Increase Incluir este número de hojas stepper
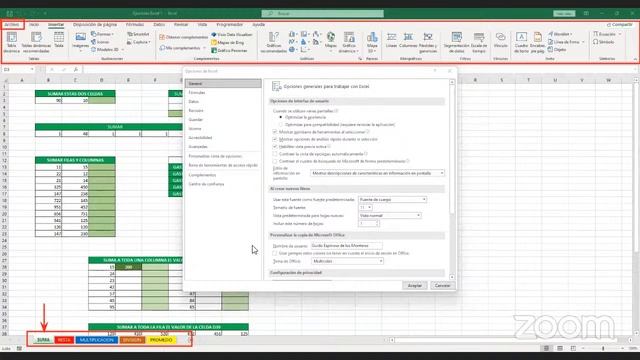Screen dimensions: 640x360 377,222
